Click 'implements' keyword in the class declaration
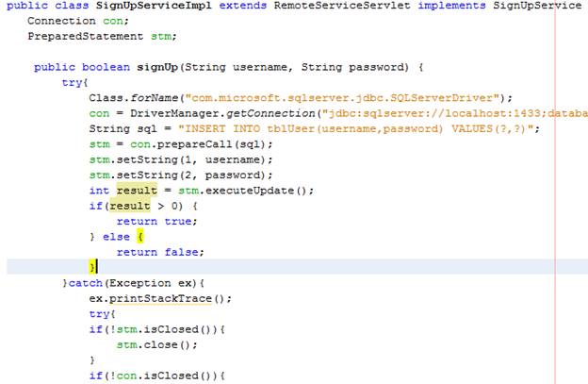The height and width of the screenshot is (384, 588). click(451, 6)
